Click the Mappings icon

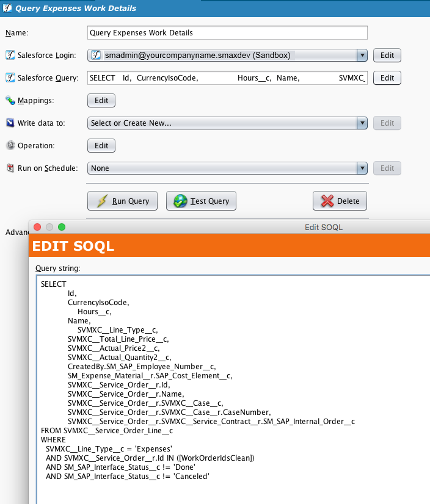pyautogui.click(x=10, y=100)
